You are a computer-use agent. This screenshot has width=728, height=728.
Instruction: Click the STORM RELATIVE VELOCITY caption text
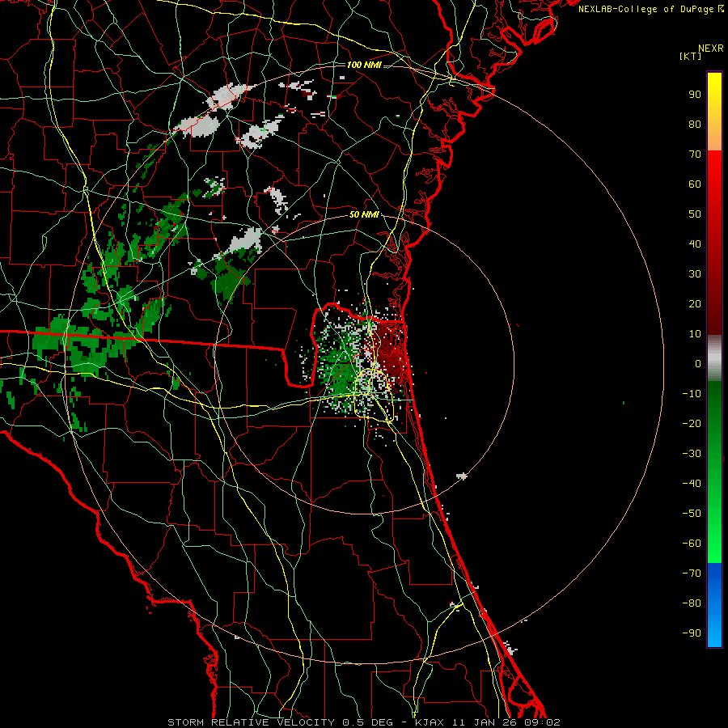[x=251, y=722]
